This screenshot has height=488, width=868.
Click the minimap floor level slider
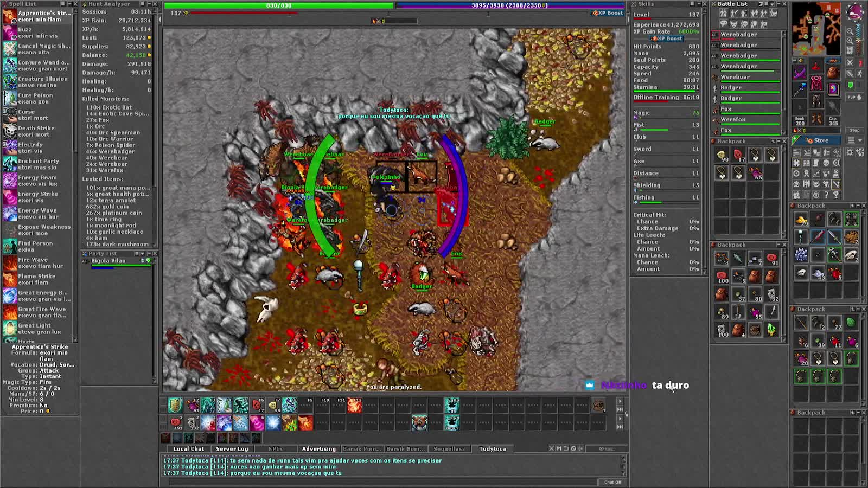859,39
